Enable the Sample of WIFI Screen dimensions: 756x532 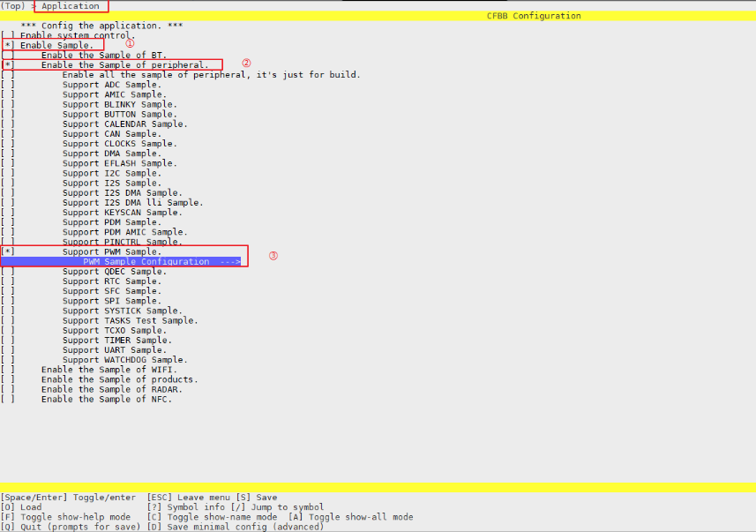pos(9,370)
